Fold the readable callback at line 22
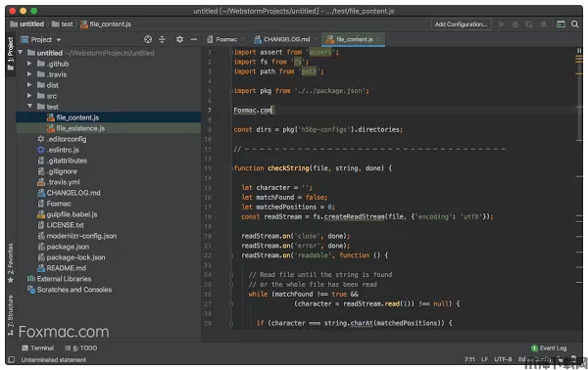Viewport: 588px width, 370px height. coord(231,255)
